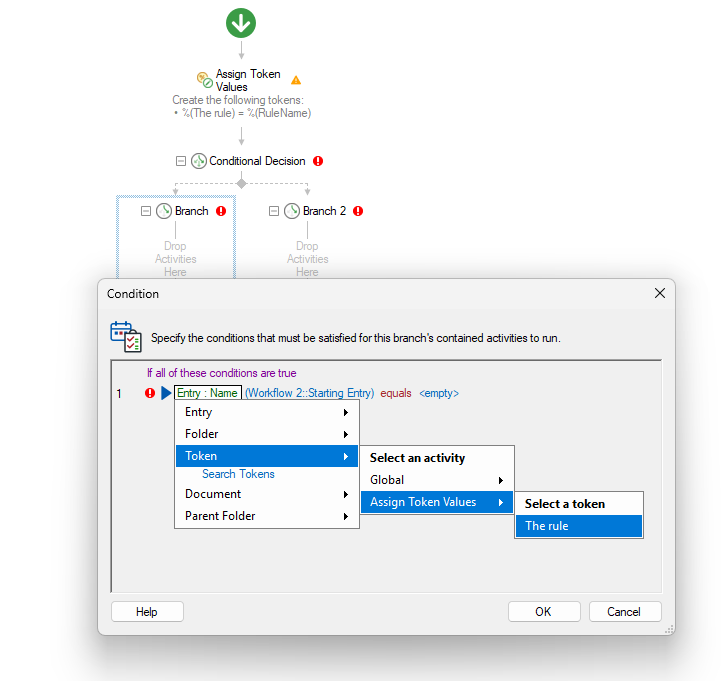
Task: Click the green workflow start arrow icon
Action: point(241,23)
